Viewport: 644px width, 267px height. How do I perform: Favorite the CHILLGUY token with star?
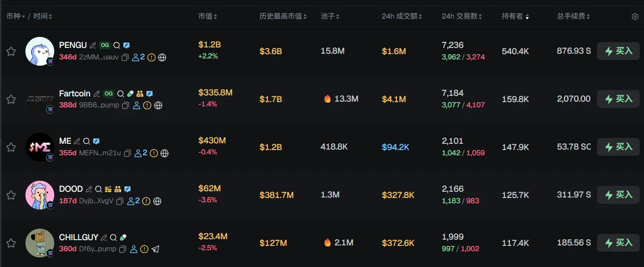(x=11, y=243)
